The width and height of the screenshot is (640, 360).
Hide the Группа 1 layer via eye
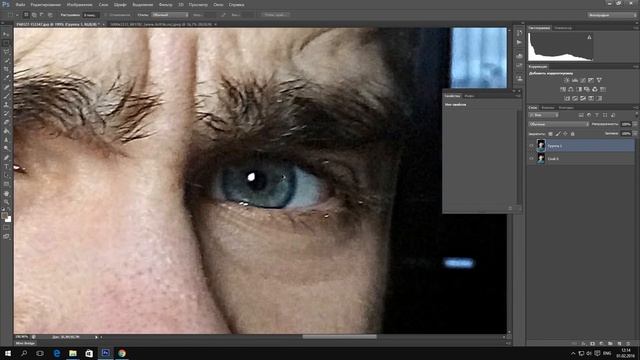[x=531, y=146]
